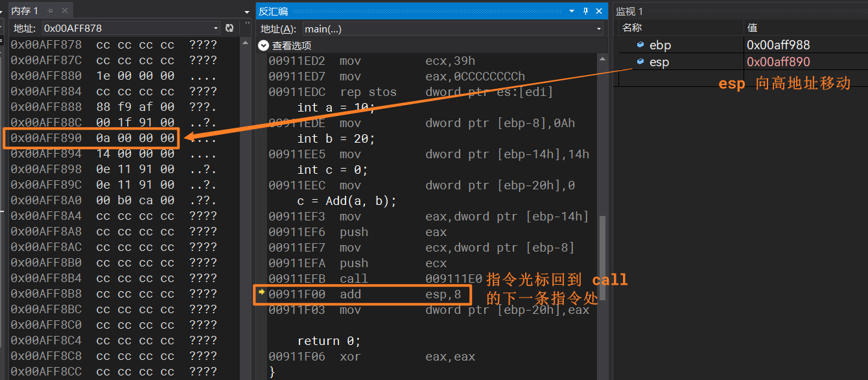Click memory row 0x00AFF880

(x=113, y=76)
